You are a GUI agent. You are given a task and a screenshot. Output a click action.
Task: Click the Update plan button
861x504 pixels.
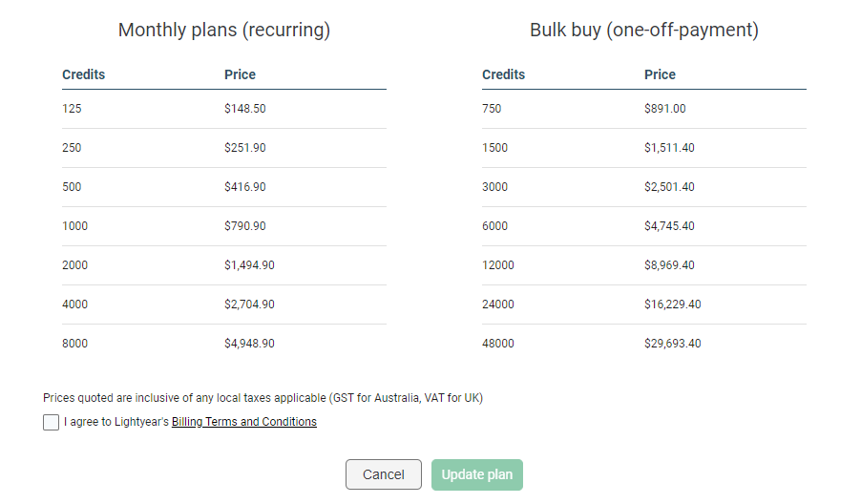tap(476, 474)
